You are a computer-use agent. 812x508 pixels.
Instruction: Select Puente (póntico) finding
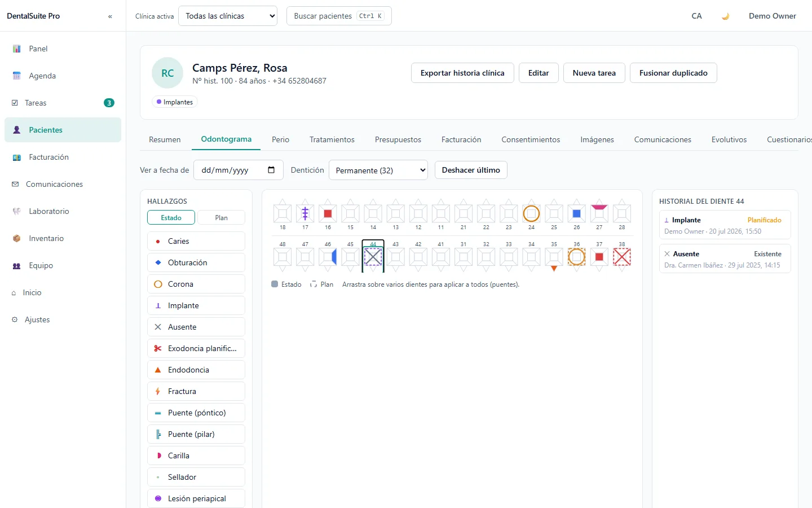point(196,413)
